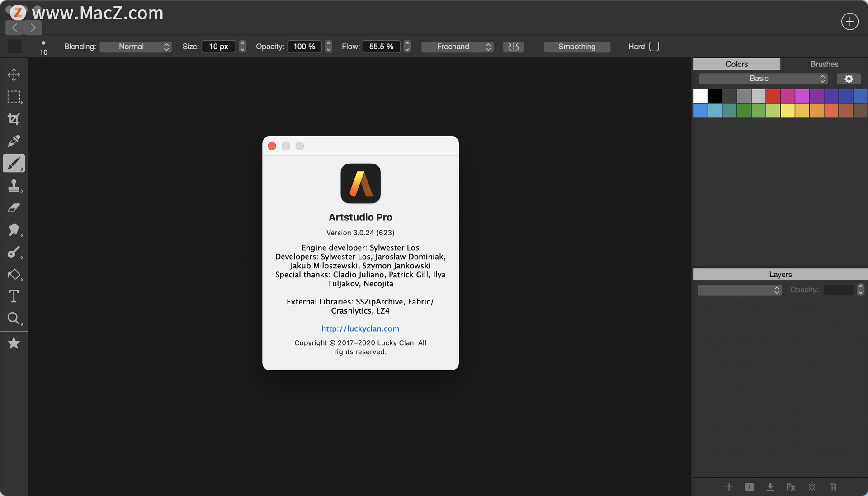Toggle the Smoothing option
This screenshot has width=868, height=496.
point(577,47)
